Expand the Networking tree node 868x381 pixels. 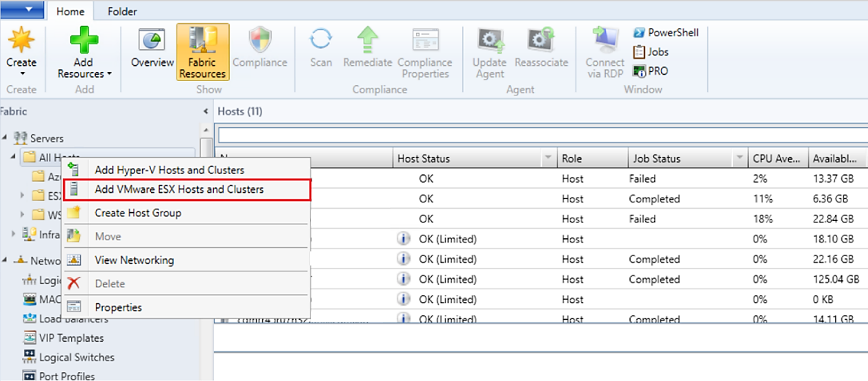5,260
